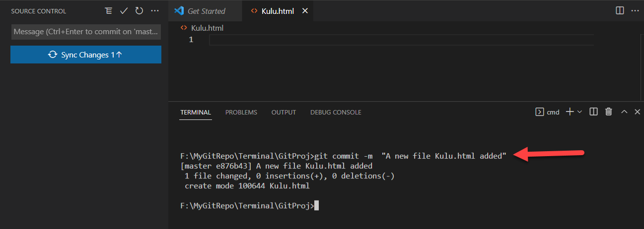Split the terminal panel

coord(593,112)
